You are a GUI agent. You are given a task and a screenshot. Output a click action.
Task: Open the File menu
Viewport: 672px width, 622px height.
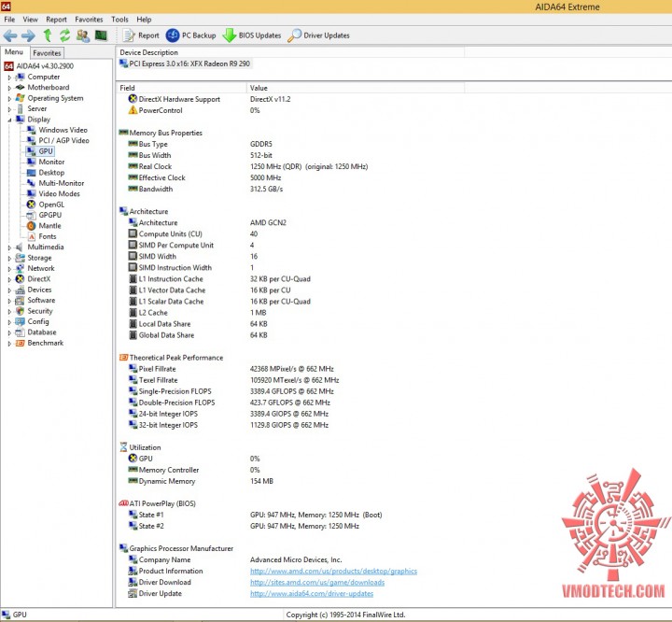point(9,20)
